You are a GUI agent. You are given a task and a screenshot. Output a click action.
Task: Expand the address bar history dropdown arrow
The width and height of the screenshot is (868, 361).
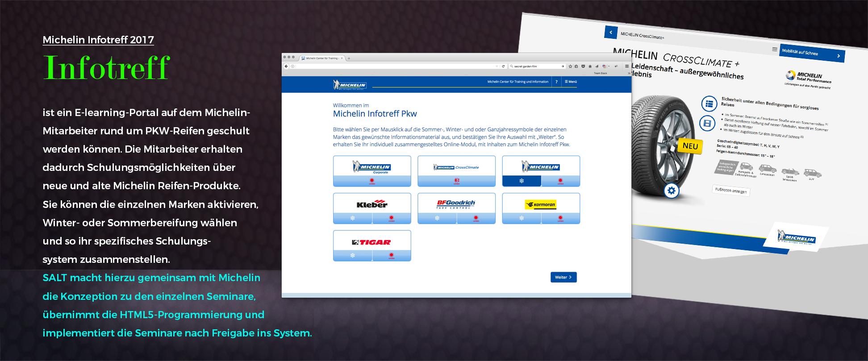tap(497, 66)
